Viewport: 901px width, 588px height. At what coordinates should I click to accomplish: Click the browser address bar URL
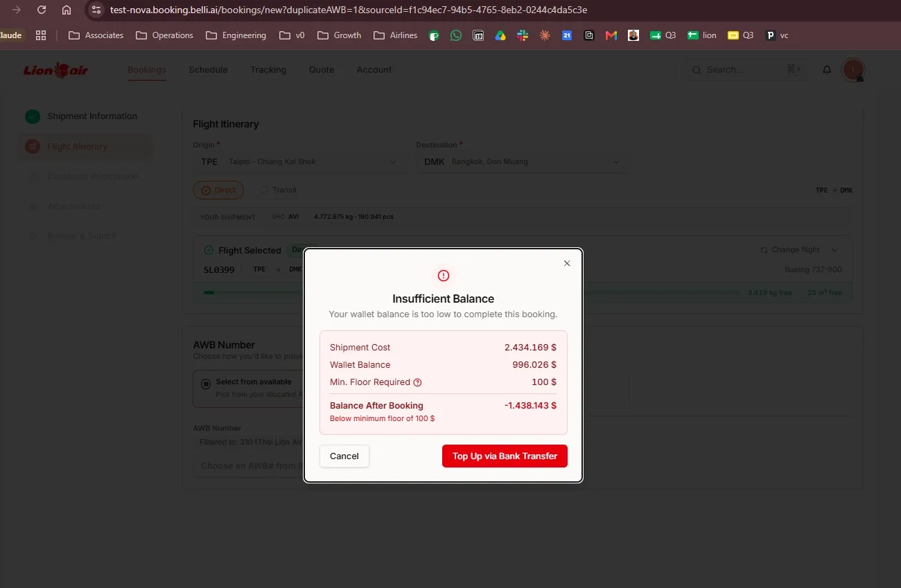349,10
